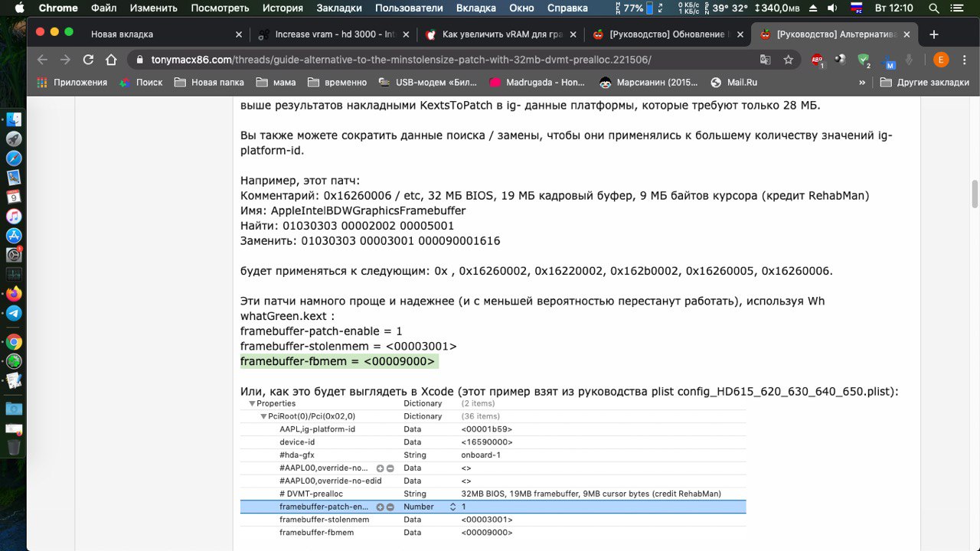Screen dimensions: 980x551
Task: Click the framebuffer-stolenmem = <00003001> line
Action: coord(348,346)
